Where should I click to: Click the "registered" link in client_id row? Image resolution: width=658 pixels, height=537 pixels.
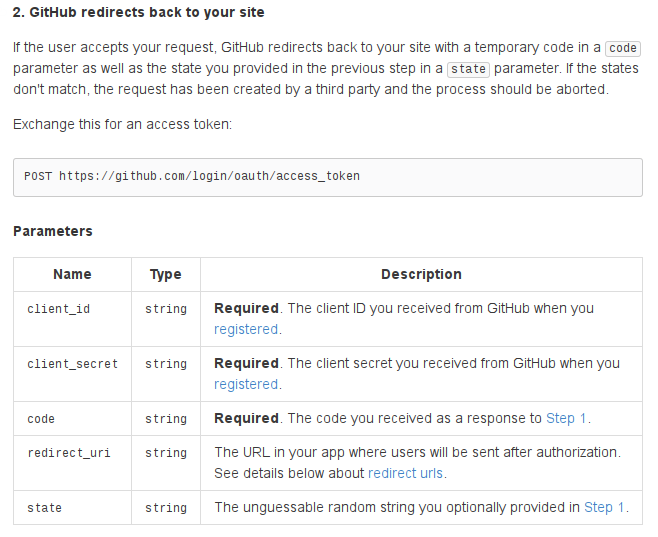246,329
